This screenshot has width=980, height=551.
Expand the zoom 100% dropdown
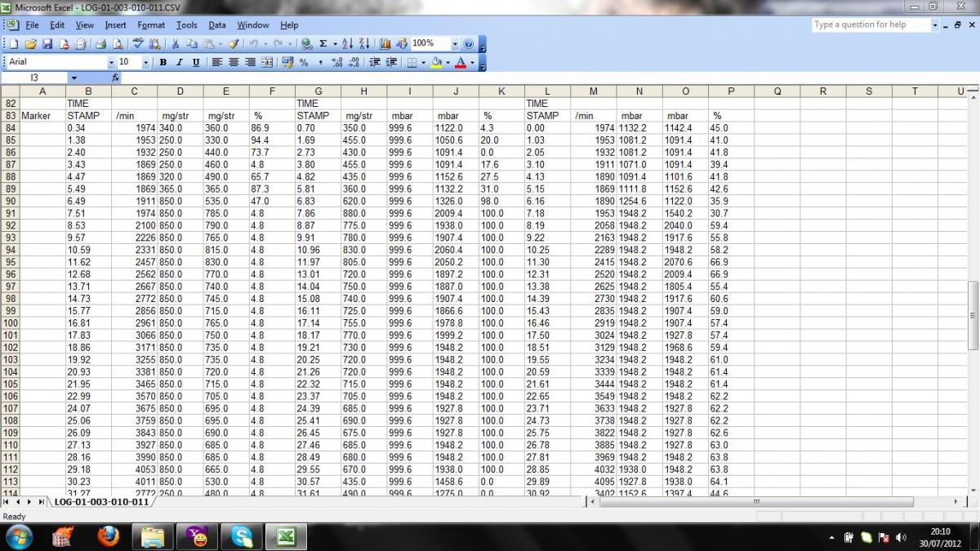click(454, 43)
